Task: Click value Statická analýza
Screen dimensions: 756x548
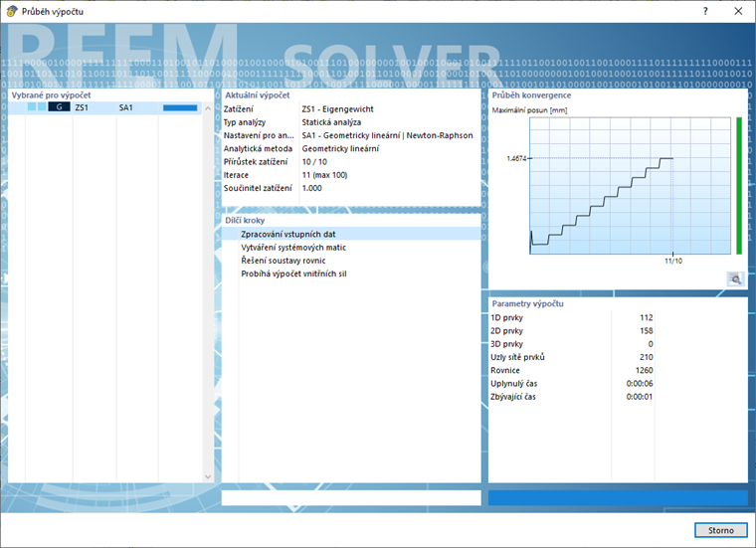Action: click(x=331, y=122)
